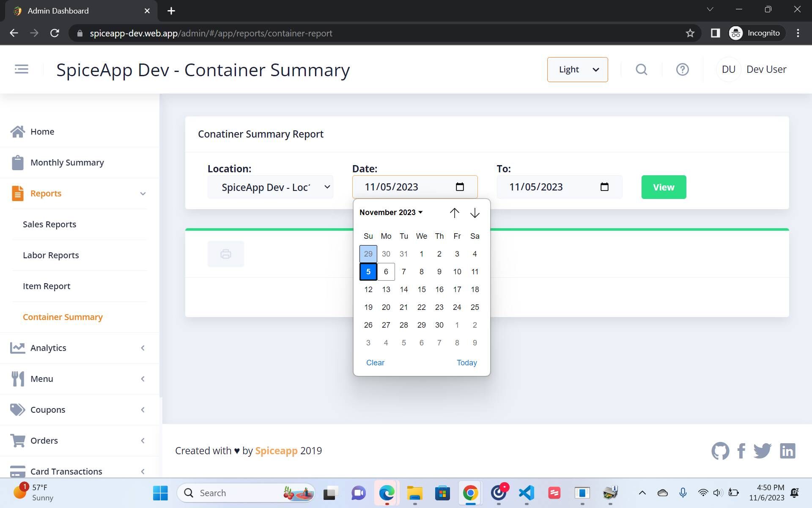The width and height of the screenshot is (812, 508).
Task: Go to previous month with up arrow
Action: click(x=454, y=213)
